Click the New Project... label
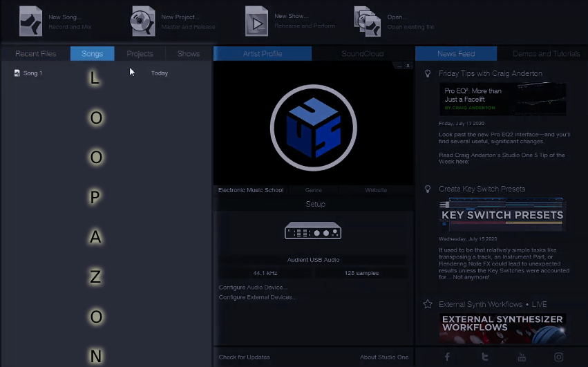 pyautogui.click(x=180, y=17)
